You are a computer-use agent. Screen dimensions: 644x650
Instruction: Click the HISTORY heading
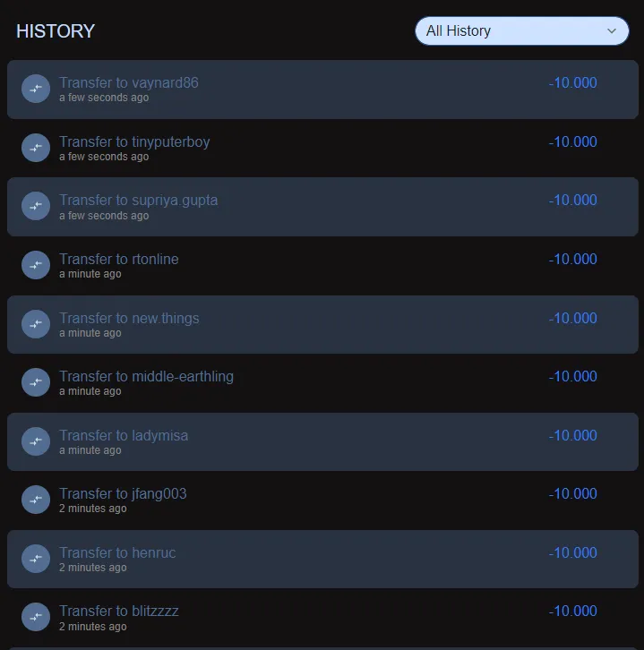(56, 31)
